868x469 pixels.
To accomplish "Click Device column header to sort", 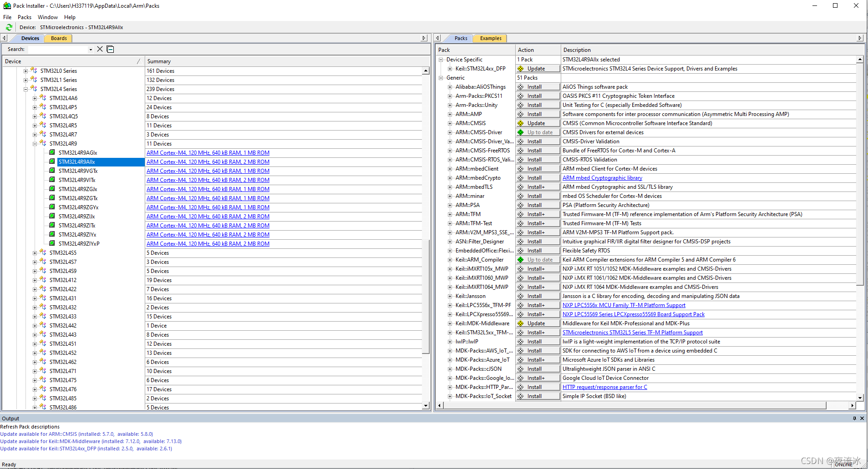I will (73, 61).
